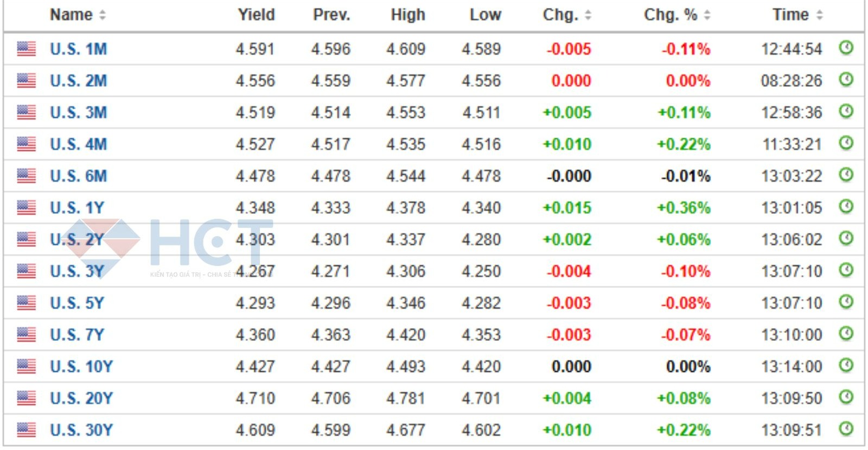Click the clock icon in U.S. 4M row
This screenshot has height=450, width=868.
point(846,143)
